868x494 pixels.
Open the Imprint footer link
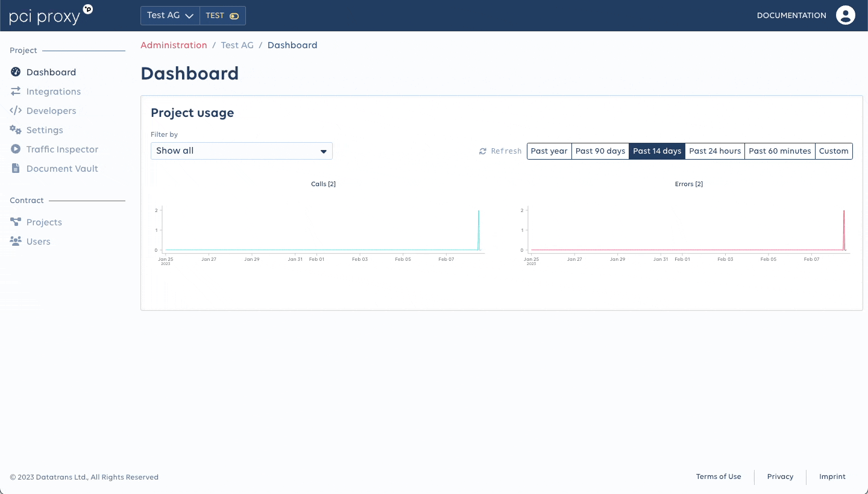pyautogui.click(x=832, y=477)
